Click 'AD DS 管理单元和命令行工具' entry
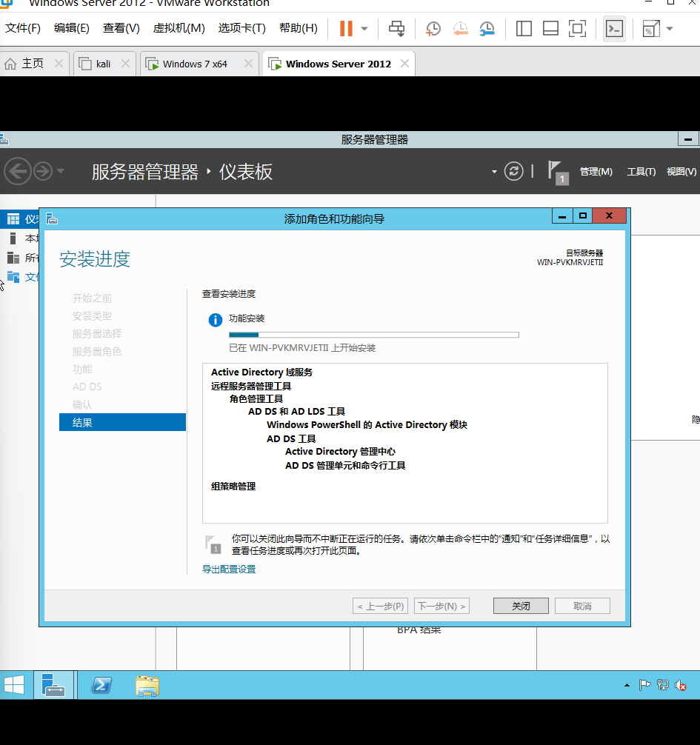The height and width of the screenshot is (745, 700). point(345,465)
